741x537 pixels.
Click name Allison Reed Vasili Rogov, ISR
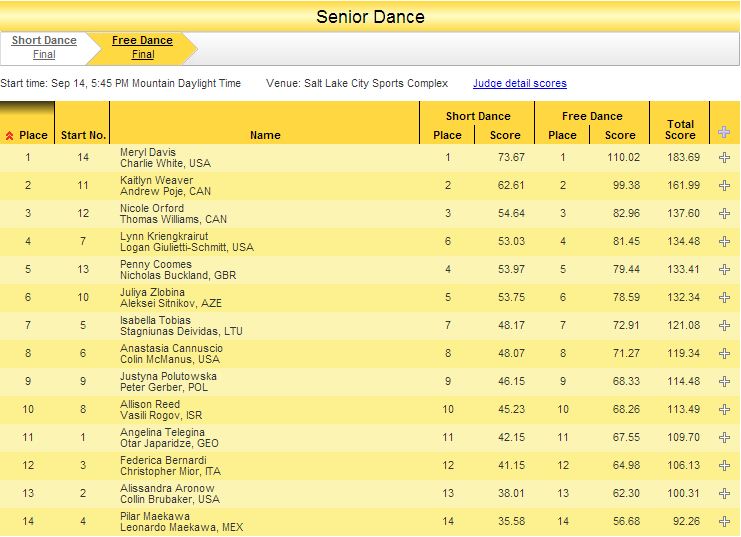[x=161, y=409]
